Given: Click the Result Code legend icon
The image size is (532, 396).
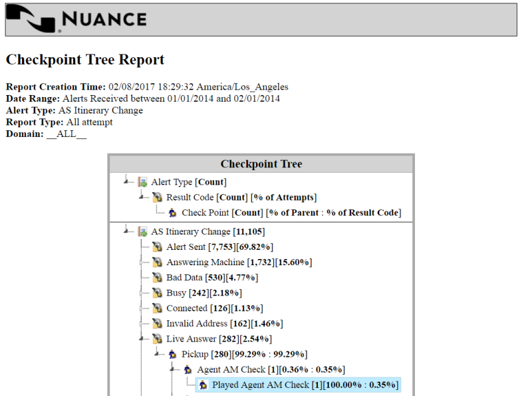Looking at the screenshot, I should [x=158, y=197].
